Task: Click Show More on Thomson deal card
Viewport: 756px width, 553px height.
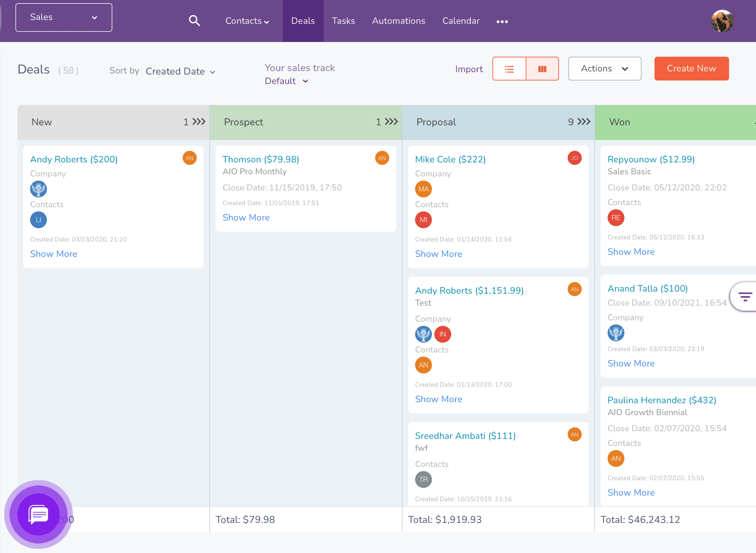Action: coord(246,217)
